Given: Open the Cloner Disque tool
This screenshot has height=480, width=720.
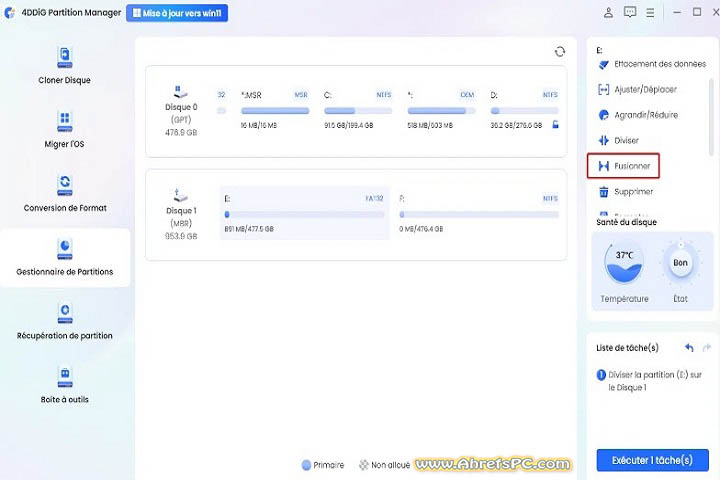Looking at the screenshot, I should [65, 66].
